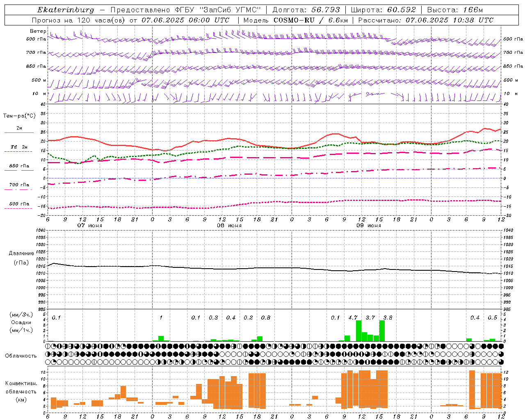Screen dimensions: 525x420
Task: Select the '3.7' precipitation total
Action: coord(370,317)
